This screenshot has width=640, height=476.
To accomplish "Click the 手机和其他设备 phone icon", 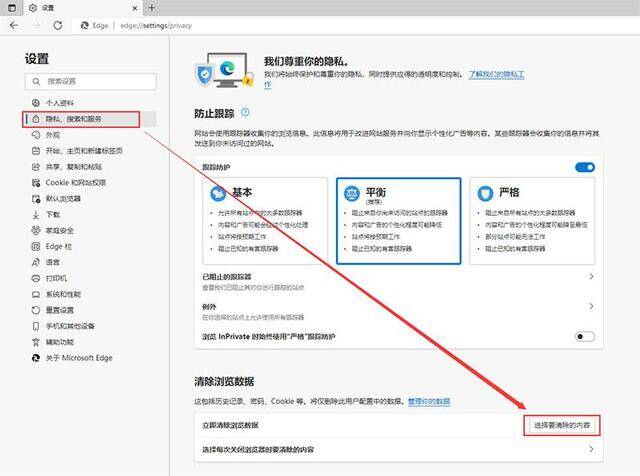I will 36,326.
